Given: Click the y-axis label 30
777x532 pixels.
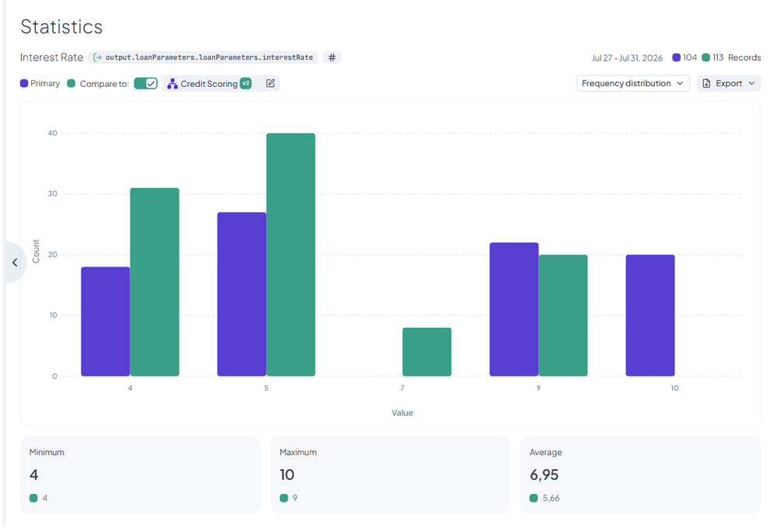Looking at the screenshot, I should [x=53, y=193].
